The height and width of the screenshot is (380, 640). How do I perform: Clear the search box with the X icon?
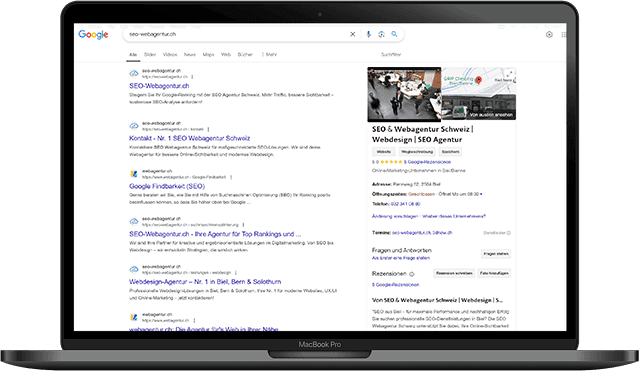[x=353, y=34]
